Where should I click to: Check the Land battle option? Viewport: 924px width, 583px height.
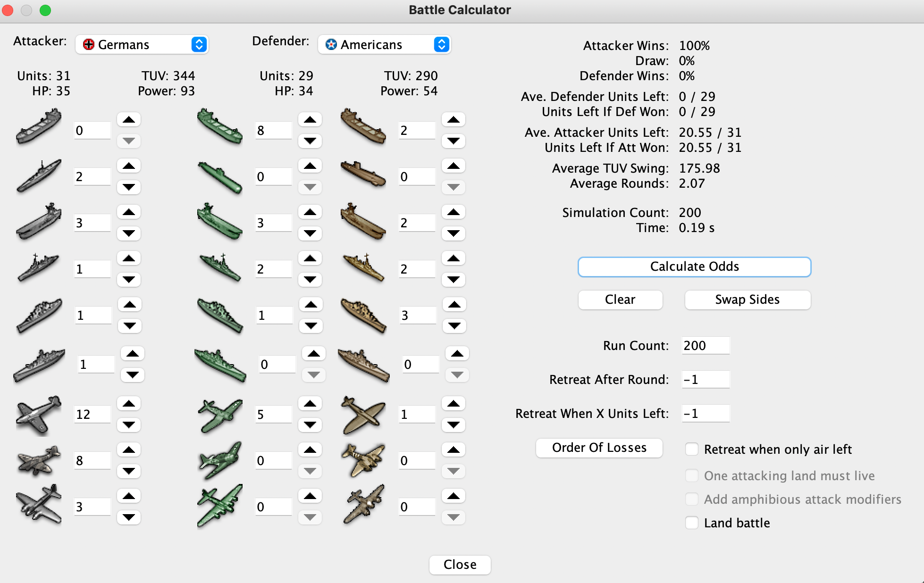(692, 523)
